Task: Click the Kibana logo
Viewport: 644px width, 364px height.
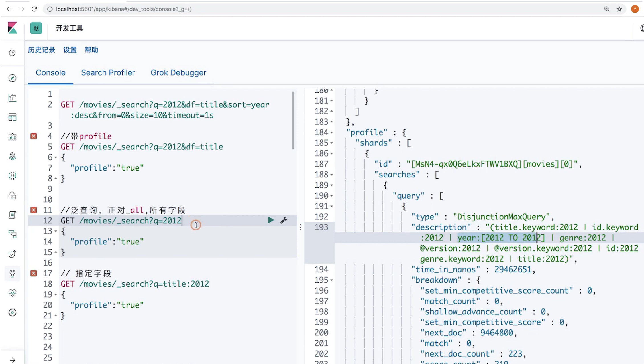Action: pos(12,28)
